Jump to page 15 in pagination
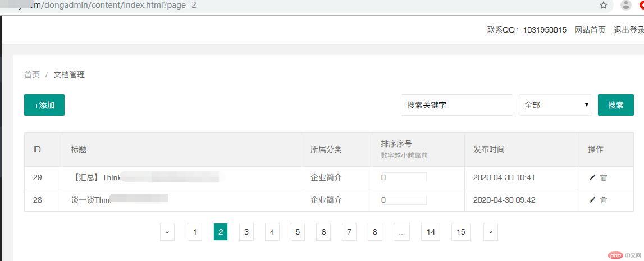 pos(461,232)
